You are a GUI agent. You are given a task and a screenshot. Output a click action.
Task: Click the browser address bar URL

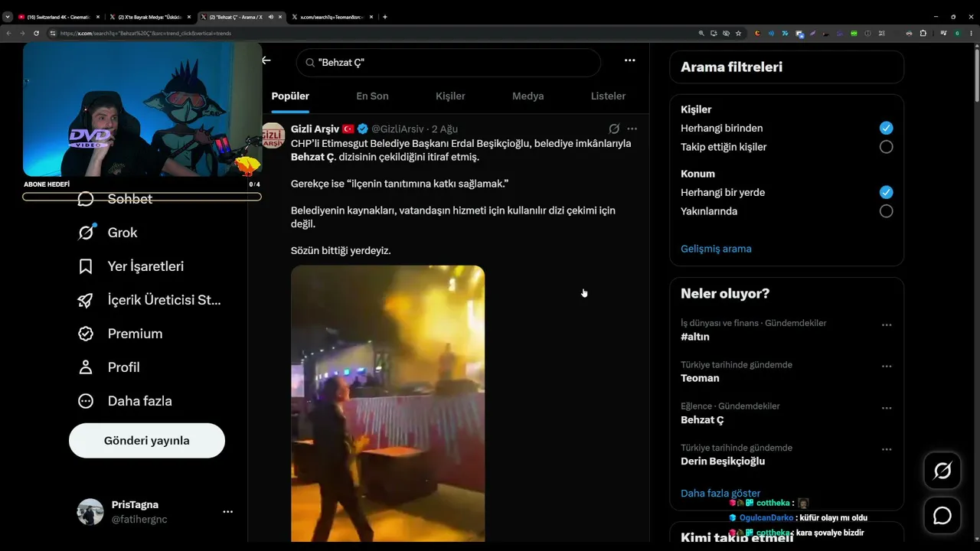point(145,33)
